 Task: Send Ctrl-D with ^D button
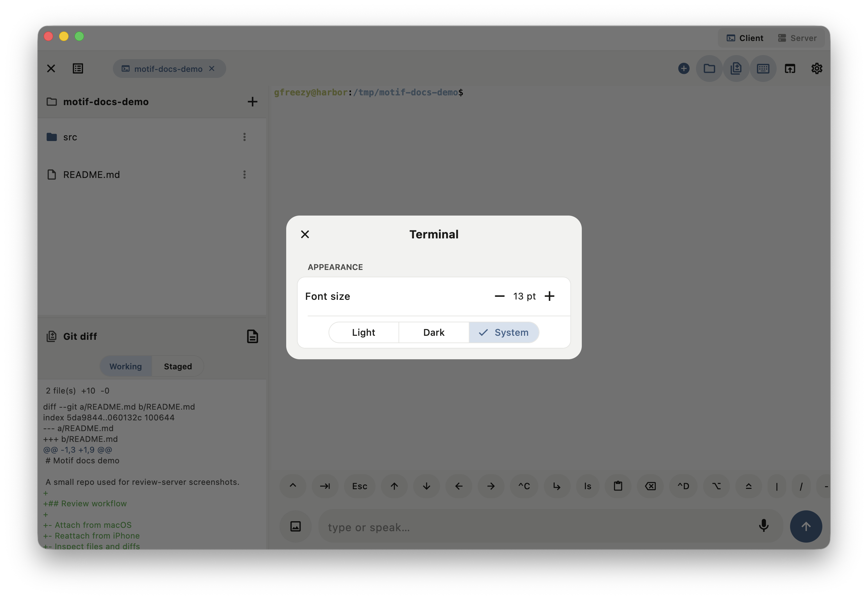coord(683,486)
